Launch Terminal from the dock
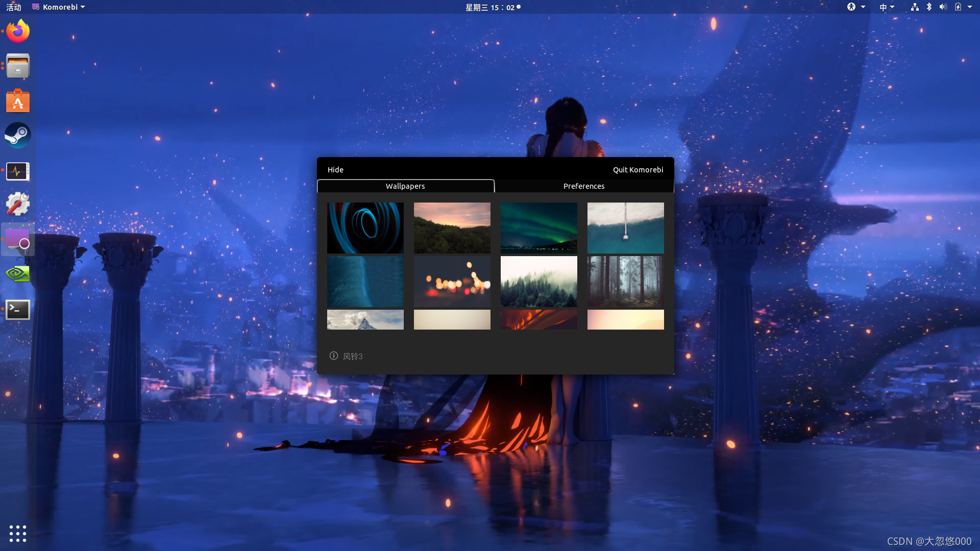The width and height of the screenshot is (980, 551). [x=18, y=310]
